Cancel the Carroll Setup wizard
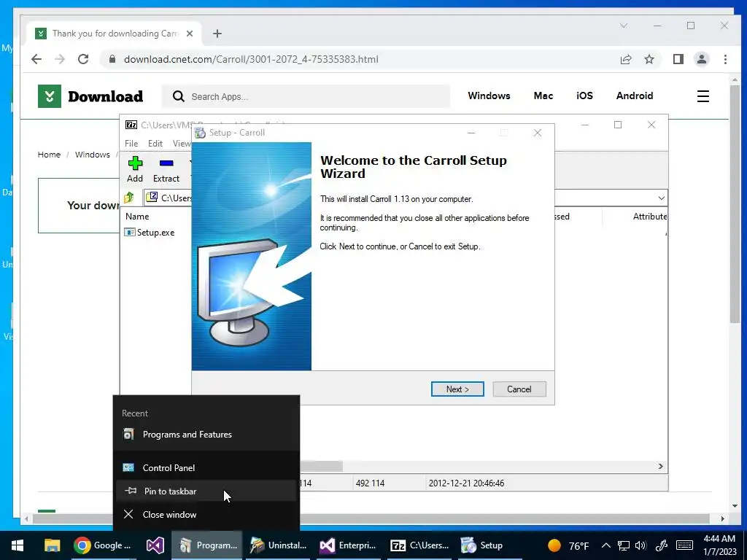Image resolution: width=747 pixels, height=560 pixels. coord(519,389)
